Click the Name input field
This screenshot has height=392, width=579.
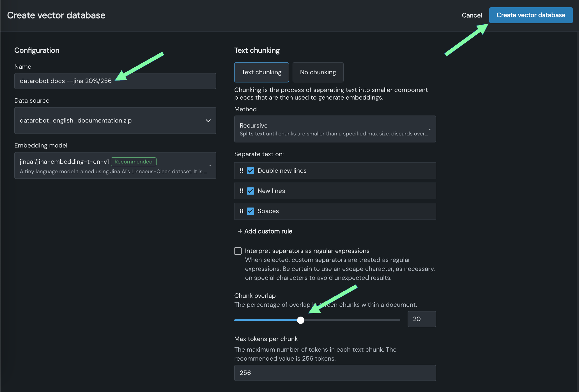pyautogui.click(x=115, y=81)
